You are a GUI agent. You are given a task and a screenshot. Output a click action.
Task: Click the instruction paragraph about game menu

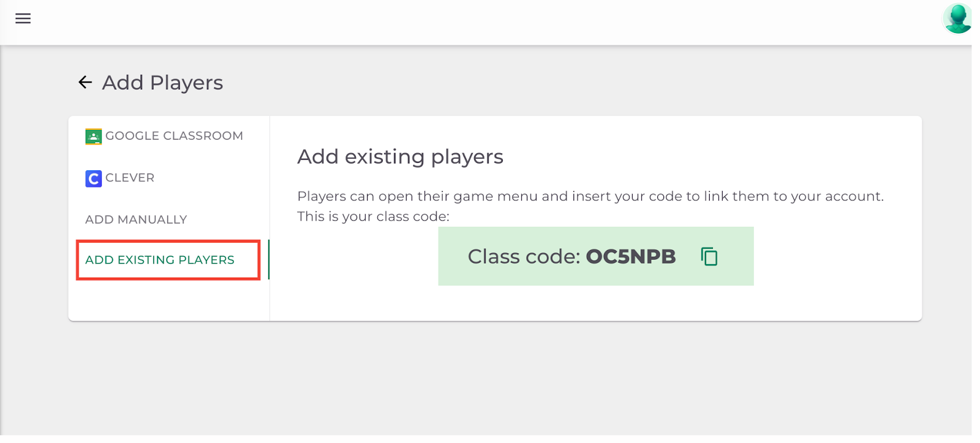(590, 196)
